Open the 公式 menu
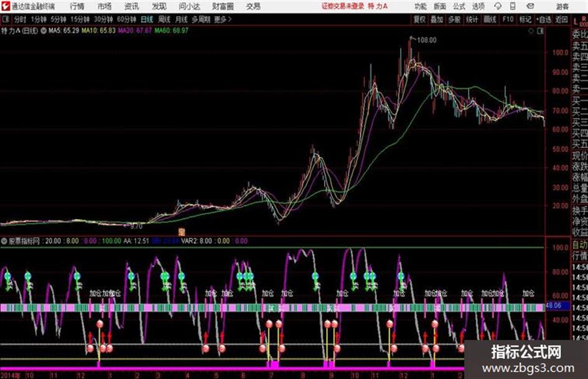Viewport: 588px width, 379px height. coord(459,6)
